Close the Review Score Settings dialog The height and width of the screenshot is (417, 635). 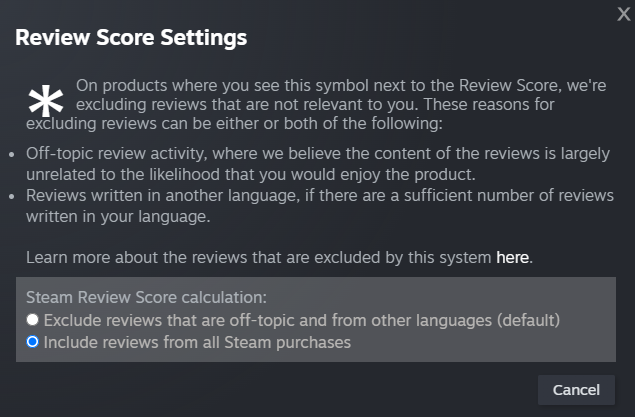tap(624, 14)
